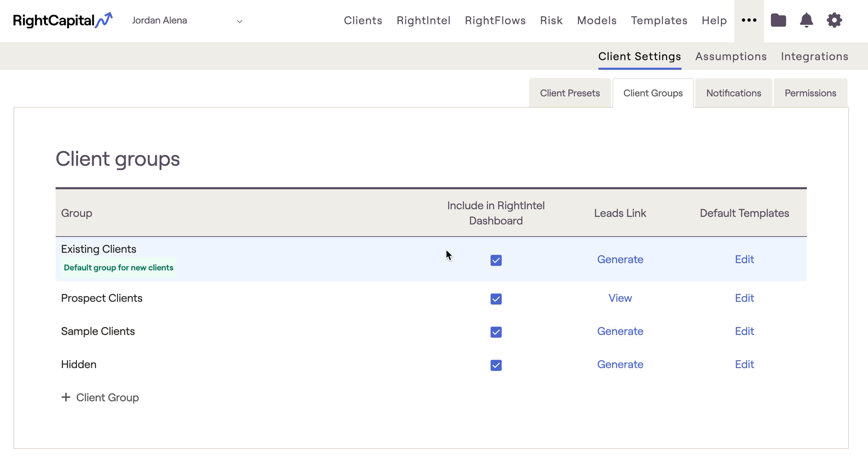Click the Sample Clients group name
868x460 pixels.
tap(98, 331)
